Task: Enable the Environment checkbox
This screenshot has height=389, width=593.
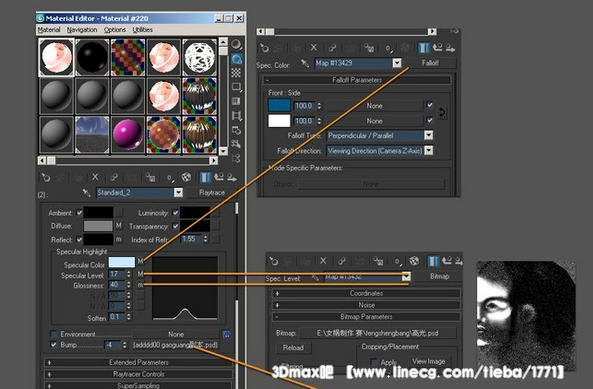Action: coord(54,334)
